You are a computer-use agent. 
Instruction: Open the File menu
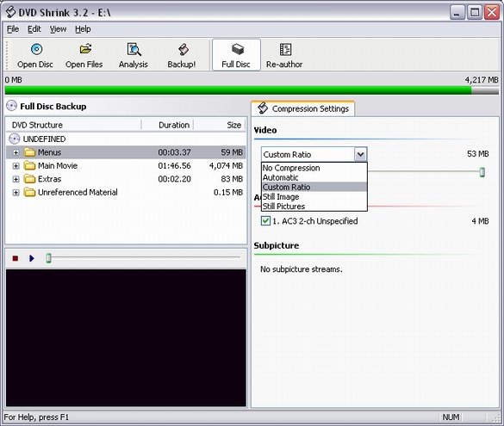click(x=13, y=29)
